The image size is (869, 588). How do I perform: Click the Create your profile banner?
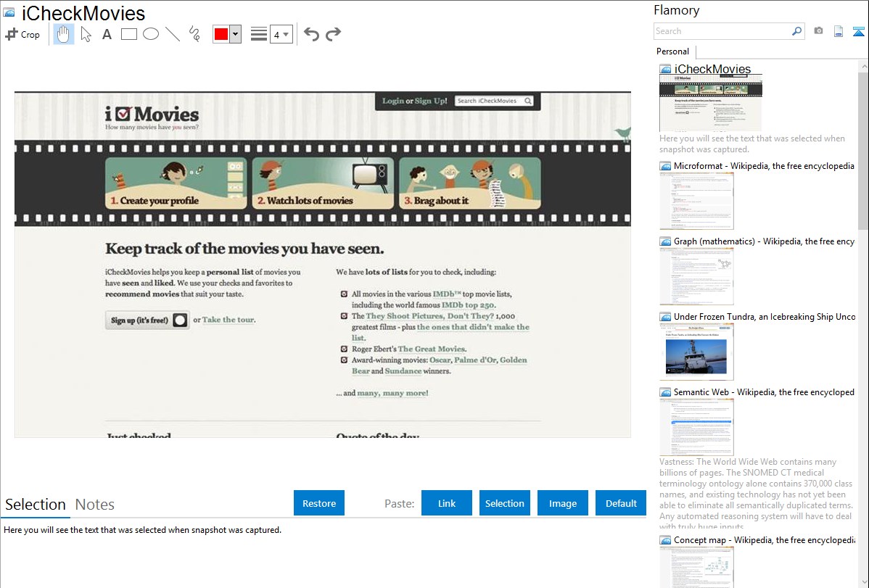[176, 183]
